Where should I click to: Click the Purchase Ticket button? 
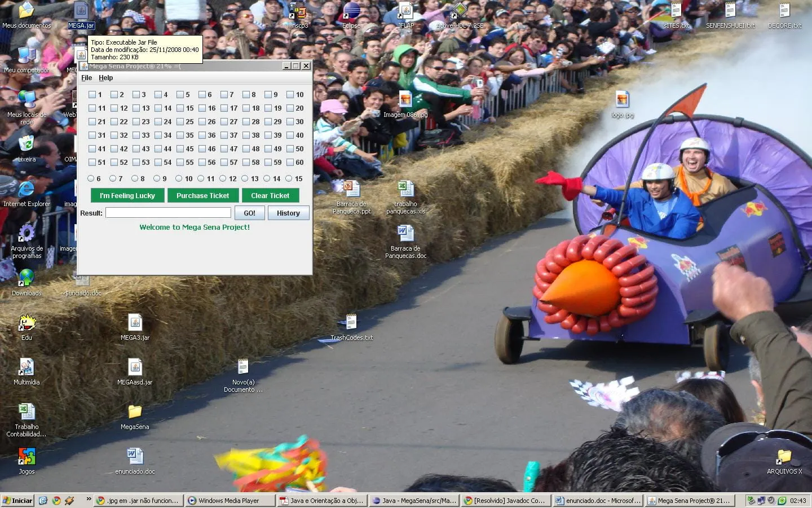click(203, 196)
